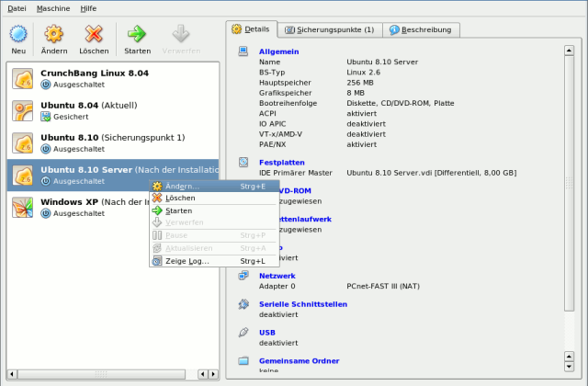Click the Gemeinsame Ordner folder icon
588x386 pixels.
coord(243,361)
